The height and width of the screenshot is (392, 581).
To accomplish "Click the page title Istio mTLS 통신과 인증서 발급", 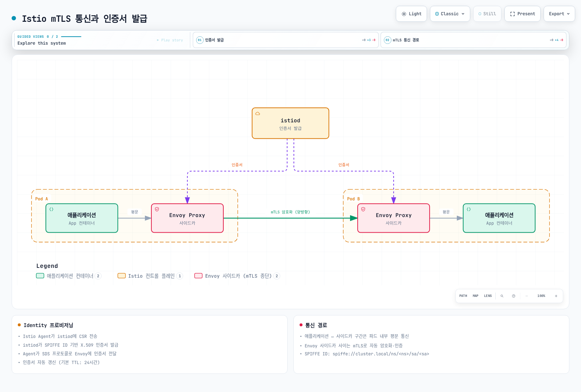I will pyautogui.click(x=85, y=19).
